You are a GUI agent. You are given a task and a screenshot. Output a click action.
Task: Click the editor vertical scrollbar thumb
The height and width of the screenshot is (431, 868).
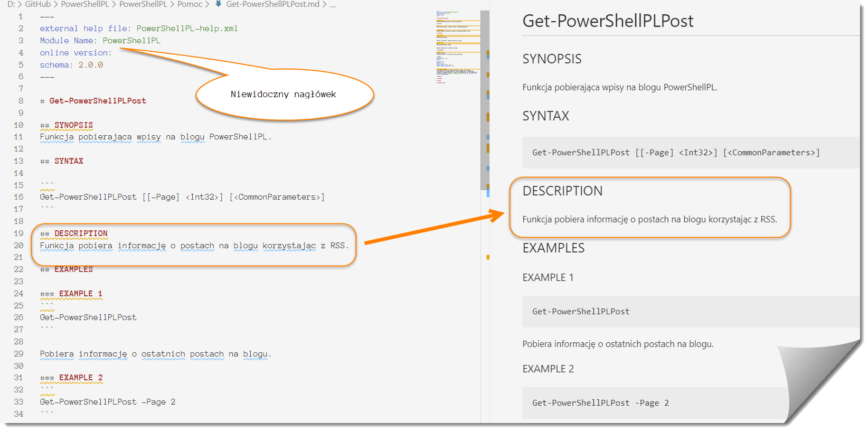485,100
